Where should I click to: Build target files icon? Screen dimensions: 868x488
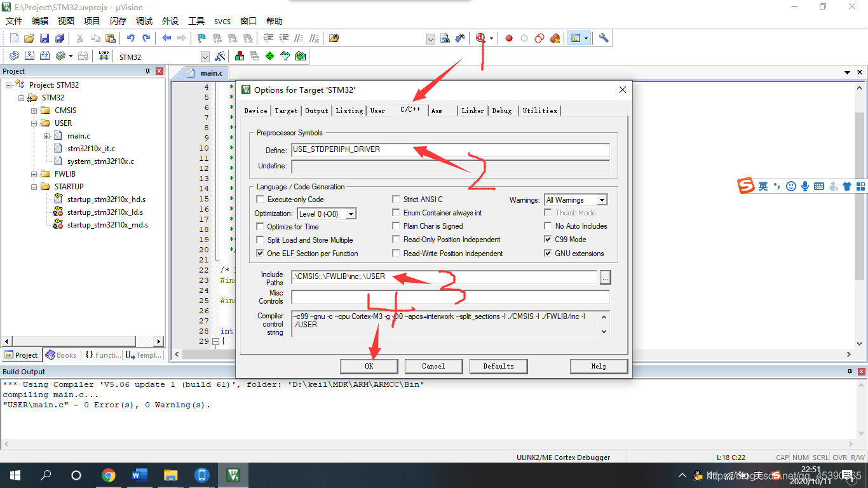pos(29,56)
